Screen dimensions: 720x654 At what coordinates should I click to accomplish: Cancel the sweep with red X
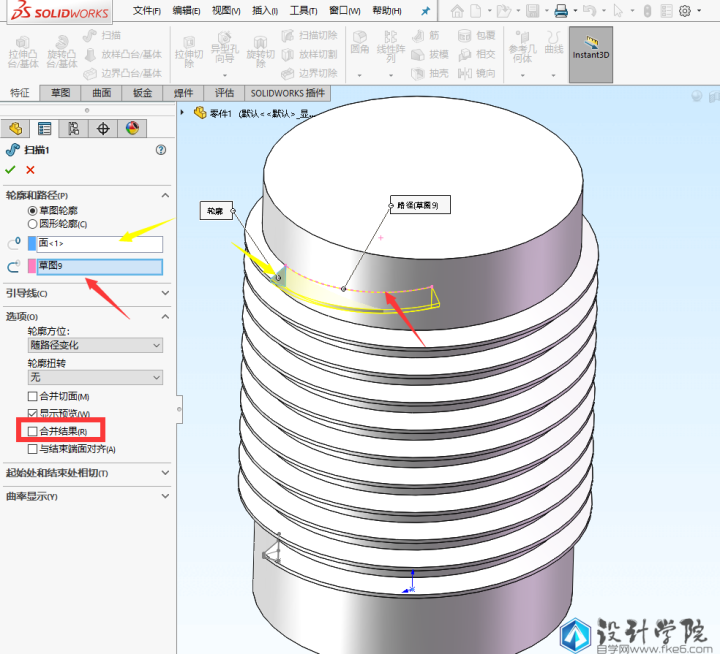click(x=31, y=170)
